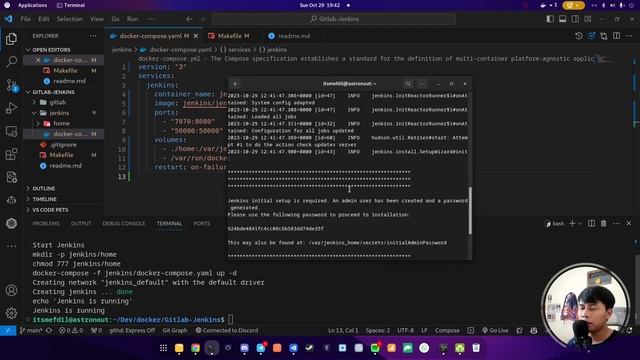640x360 pixels.
Task: Open Run and Debug view
Action: pos(11,108)
